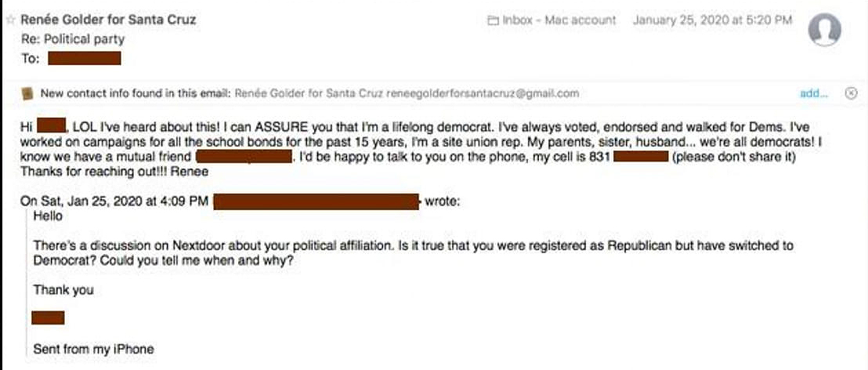Click the VIP star beside the sender name
The height and width of the screenshot is (370, 868).
coord(10,20)
